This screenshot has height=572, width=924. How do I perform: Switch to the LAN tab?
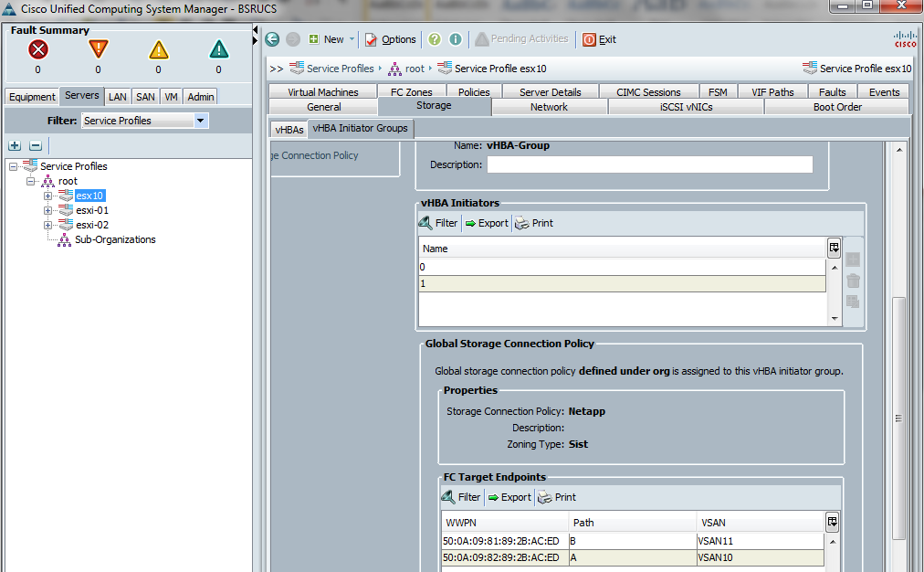[x=117, y=97]
